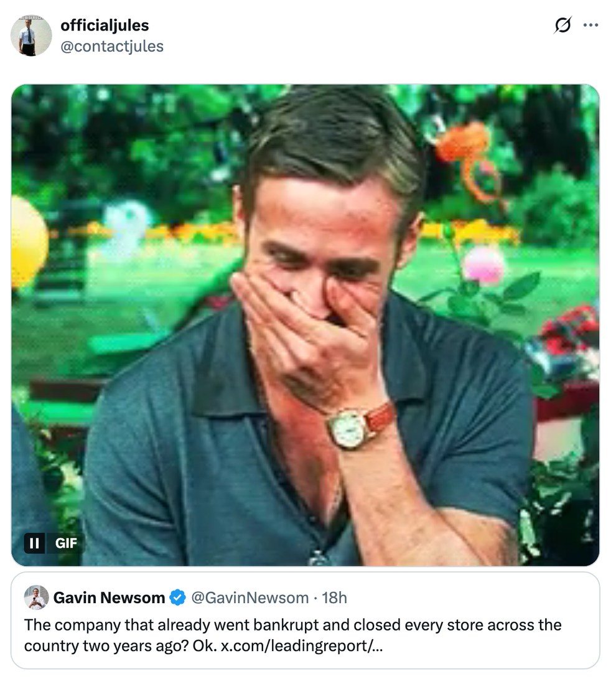Click the Gavin Newsom name

click(109, 598)
